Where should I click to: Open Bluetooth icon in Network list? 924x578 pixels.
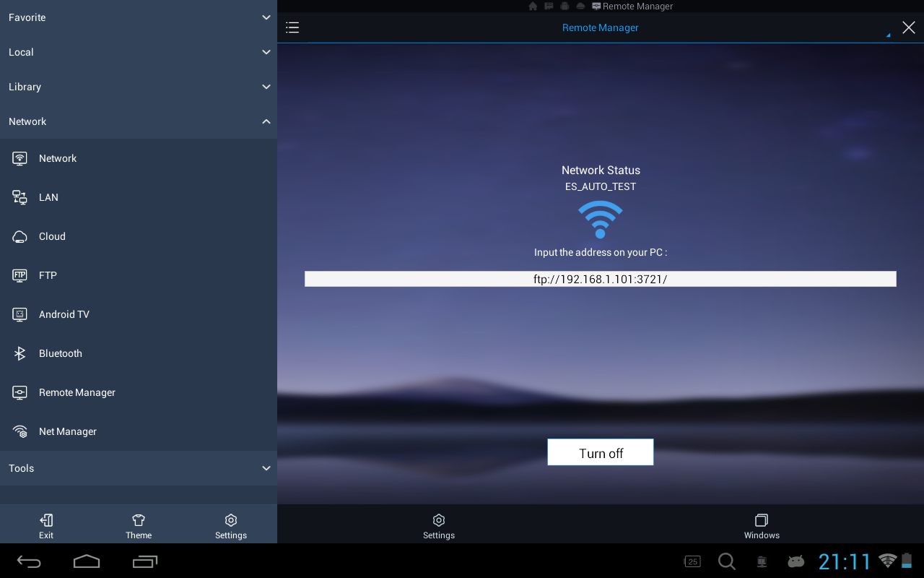pos(19,353)
